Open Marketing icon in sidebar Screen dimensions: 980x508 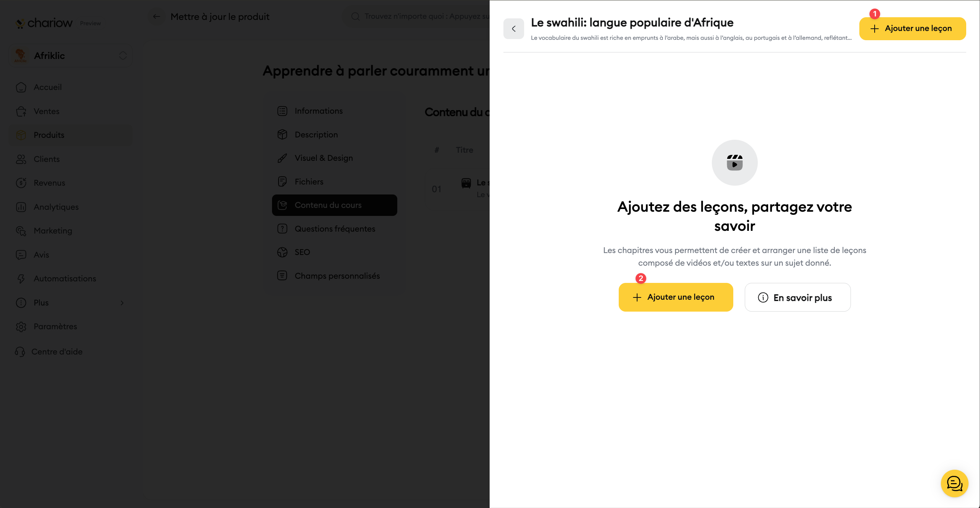click(x=21, y=231)
